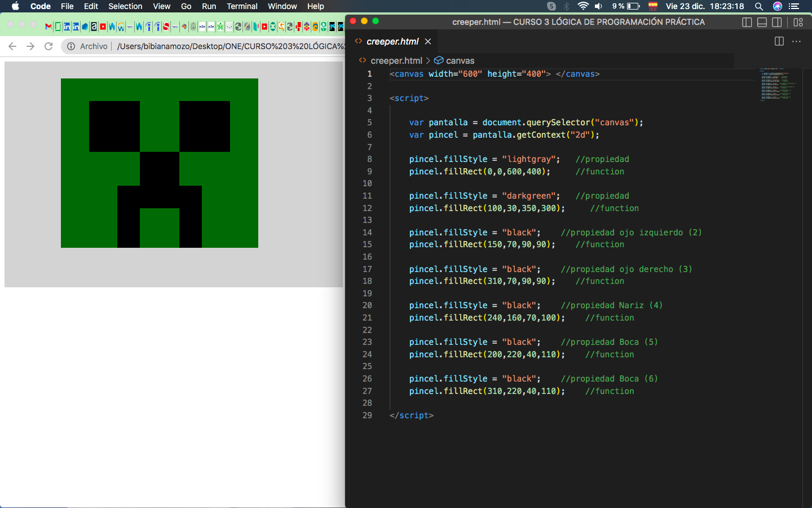Click the date and time clock
This screenshot has width=812, height=508.
pyautogui.click(x=705, y=6)
